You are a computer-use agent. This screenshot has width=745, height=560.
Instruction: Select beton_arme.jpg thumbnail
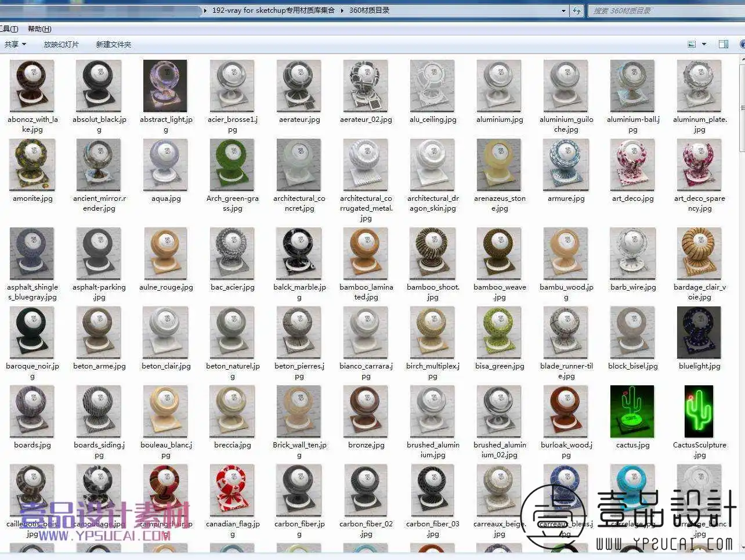pyautogui.click(x=99, y=333)
